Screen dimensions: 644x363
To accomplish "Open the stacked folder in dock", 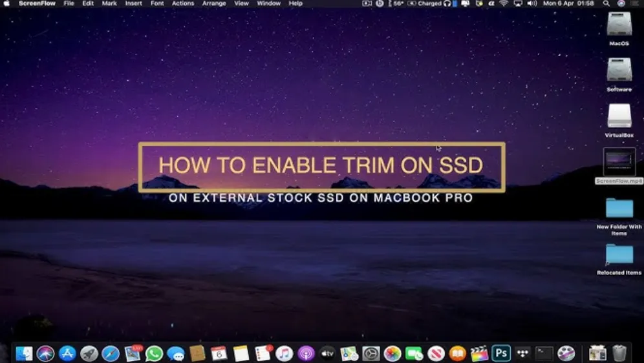I will pos(597,353).
